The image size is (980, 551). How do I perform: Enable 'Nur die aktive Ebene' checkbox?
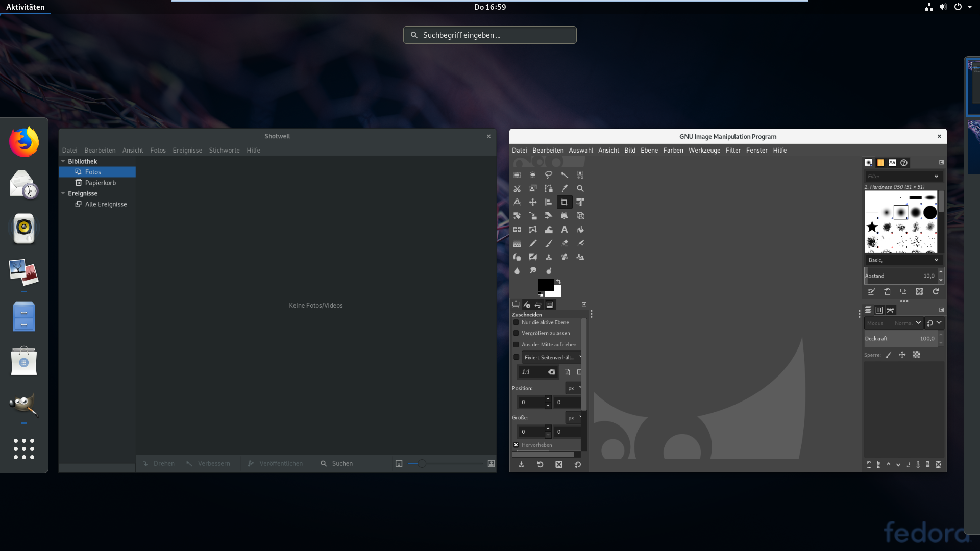(516, 322)
